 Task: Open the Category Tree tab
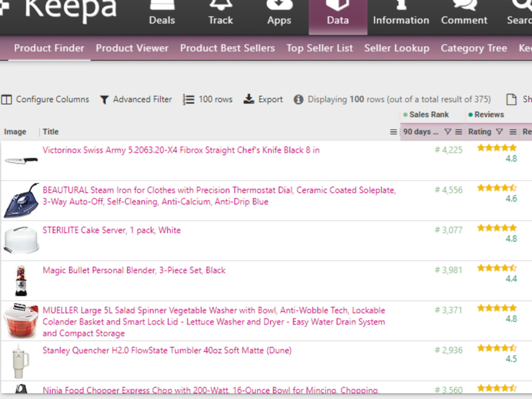coord(473,48)
